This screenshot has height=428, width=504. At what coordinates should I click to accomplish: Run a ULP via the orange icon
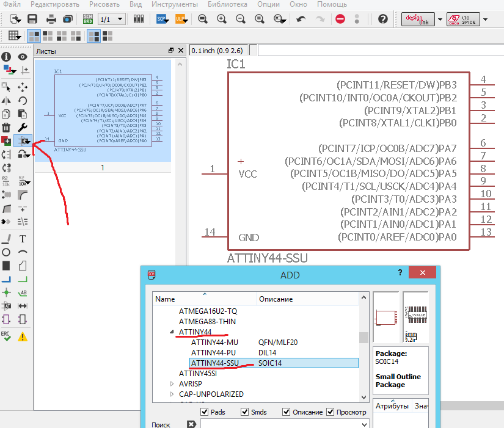coord(181,20)
